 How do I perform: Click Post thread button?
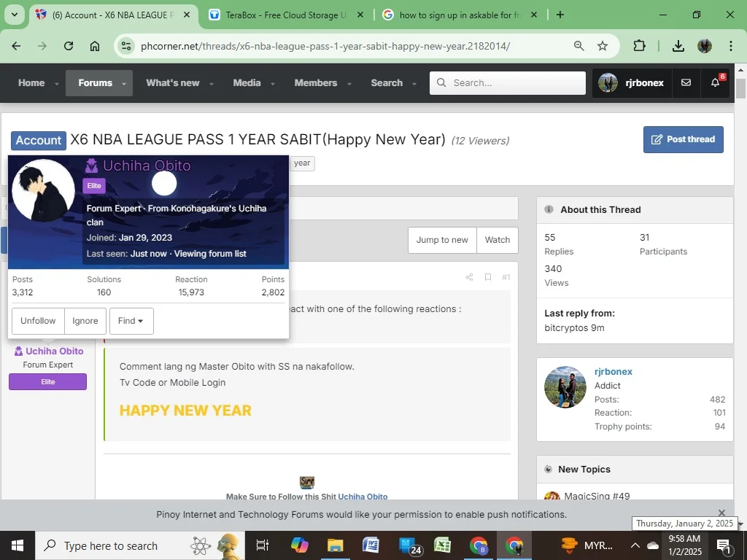(683, 139)
